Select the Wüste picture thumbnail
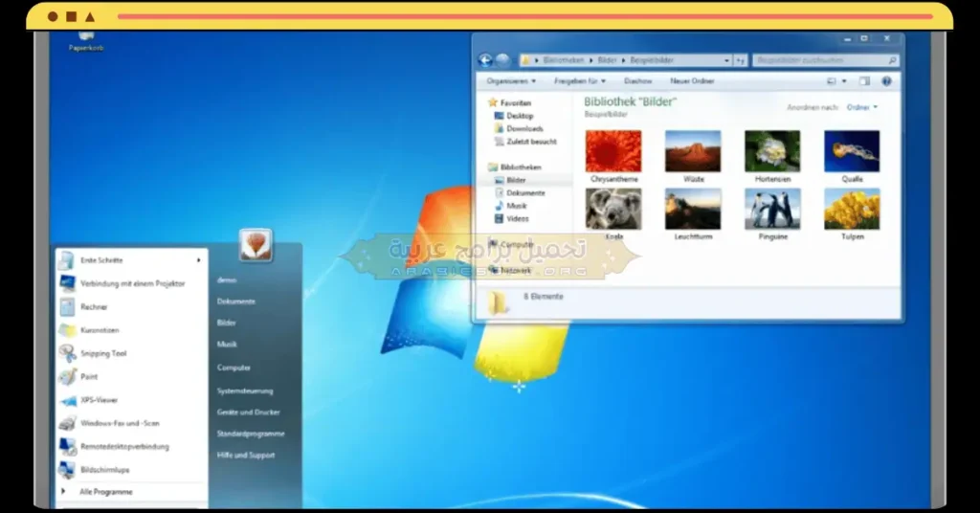The width and height of the screenshot is (980, 513). pos(693,151)
